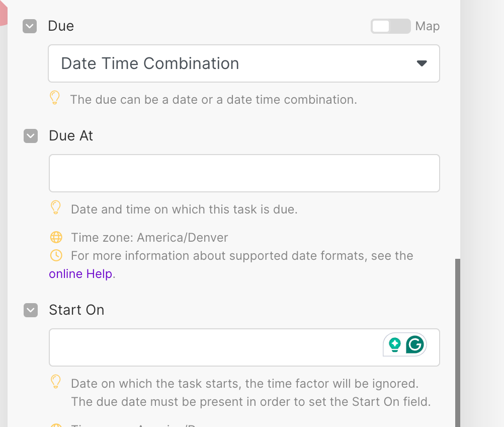Open the Grammarly G icon

click(x=415, y=345)
